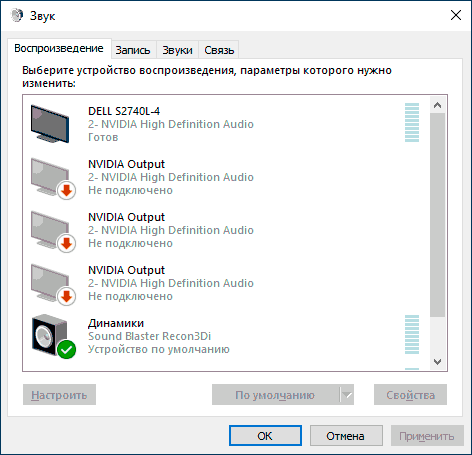Click the Настроить button
This screenshot has width=472, height=455.
[x=59, y=395]
